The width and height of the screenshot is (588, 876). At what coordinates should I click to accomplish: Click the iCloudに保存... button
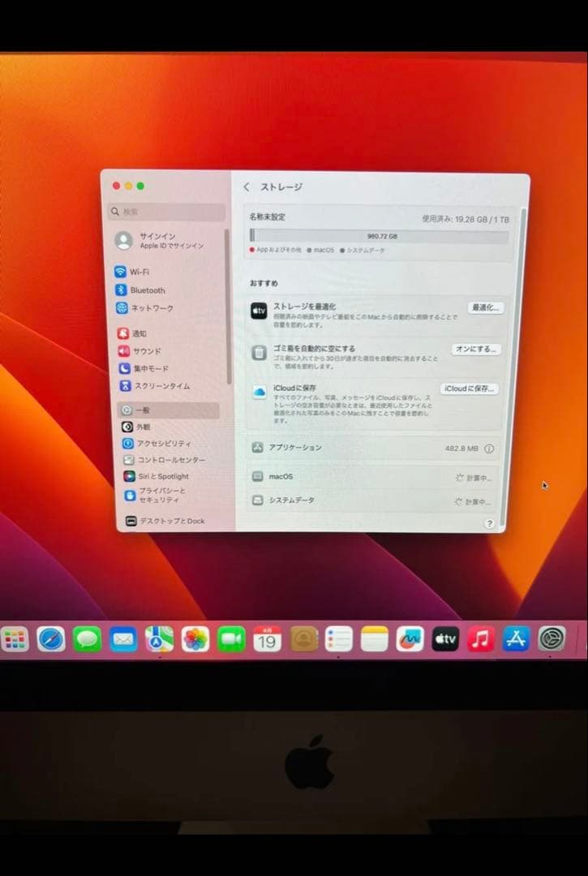tap(469, 389)
